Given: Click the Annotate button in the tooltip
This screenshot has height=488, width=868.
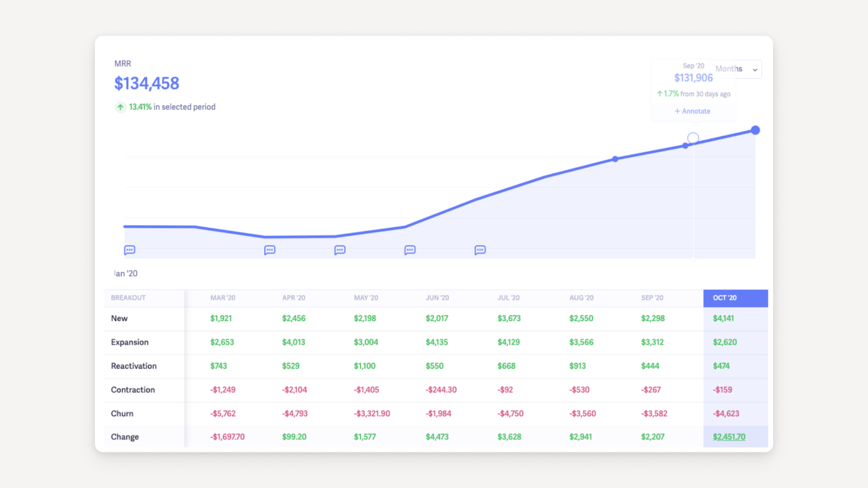Looking at the screenshot, I should (x=696, y=111).
